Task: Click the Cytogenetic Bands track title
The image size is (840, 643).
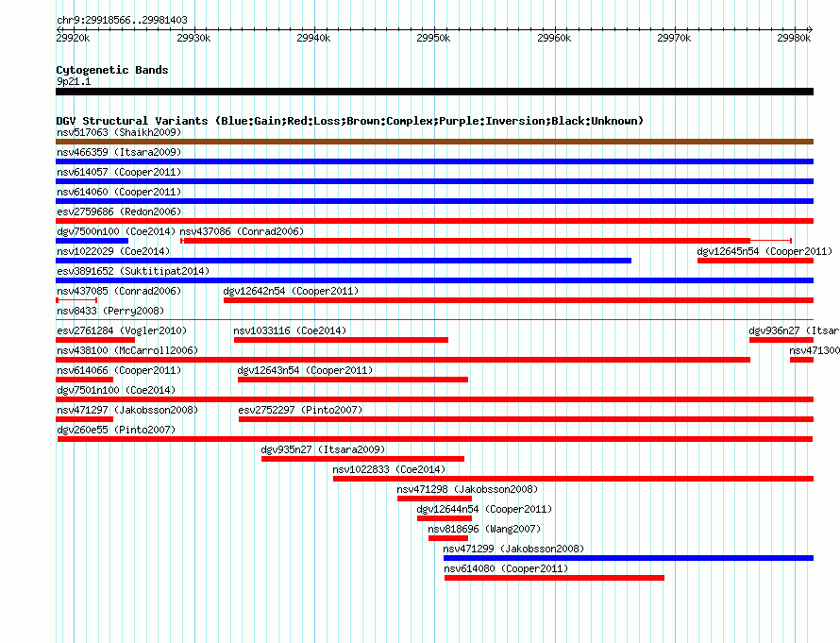Action: [x=112, y=70]
